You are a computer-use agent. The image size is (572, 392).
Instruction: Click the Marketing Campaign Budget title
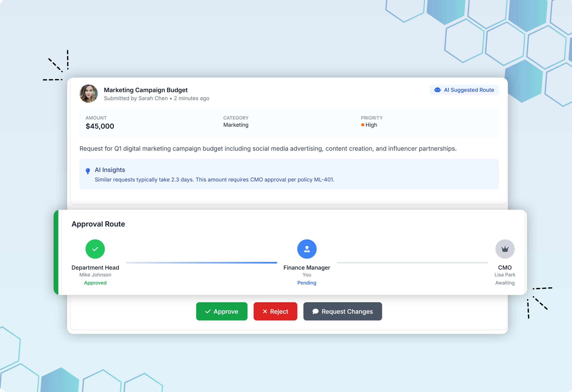point(145,90)
